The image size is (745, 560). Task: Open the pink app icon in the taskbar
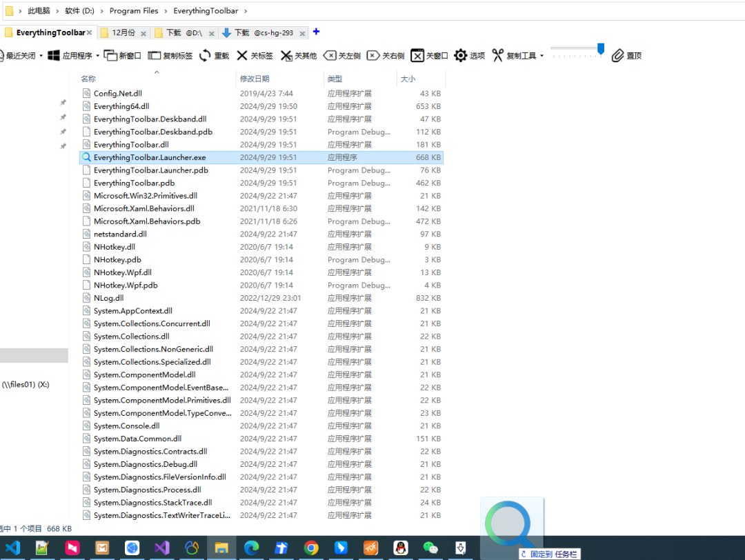pyautogui.click(x=72, y=548)
